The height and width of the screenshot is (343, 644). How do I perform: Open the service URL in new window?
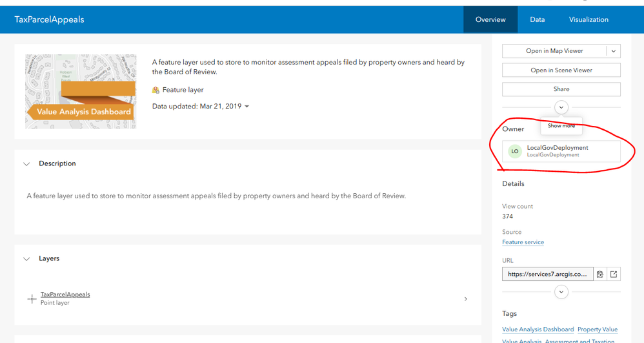[614, 275]
